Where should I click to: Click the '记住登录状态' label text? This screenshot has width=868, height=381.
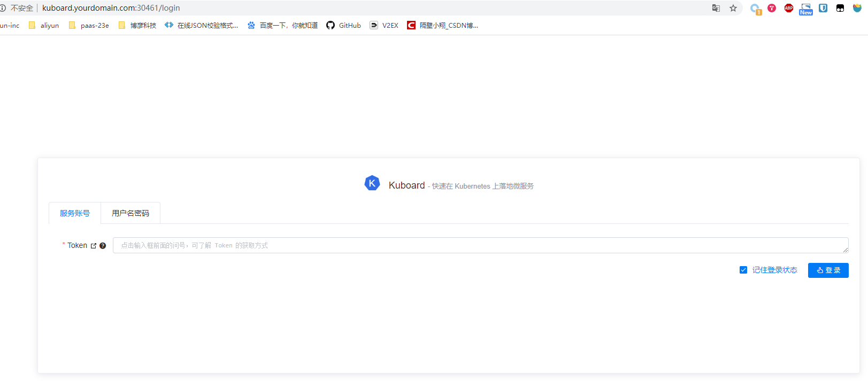[x=774, y=270]
